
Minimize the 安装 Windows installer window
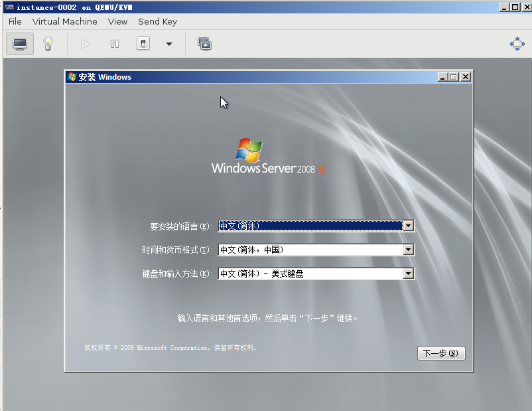tap(442, 77)
